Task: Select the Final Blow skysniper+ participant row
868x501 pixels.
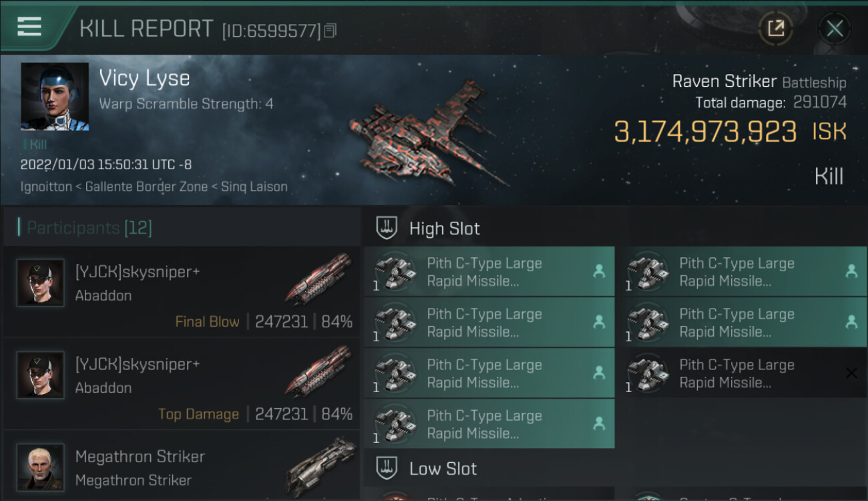Action: click(180, 292)
